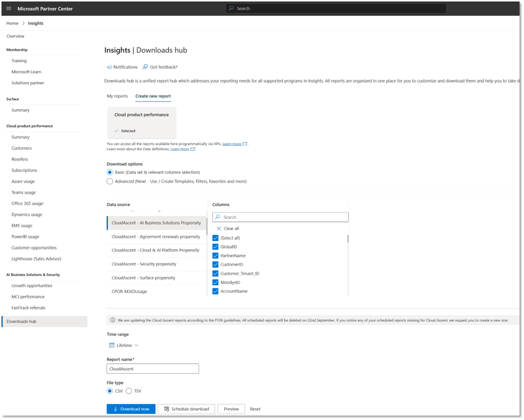Select Advanced download option
The image size is (524, 420).
[110, 181]
